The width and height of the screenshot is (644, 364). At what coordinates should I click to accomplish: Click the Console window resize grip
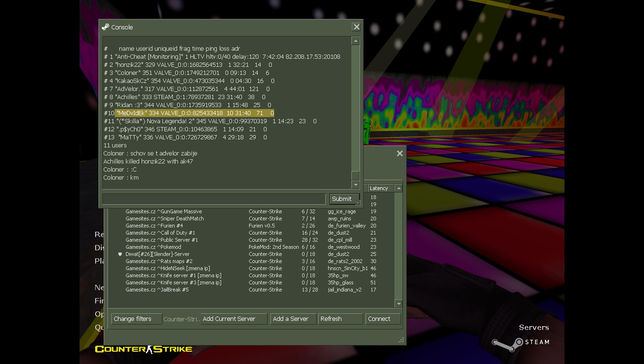358,203
